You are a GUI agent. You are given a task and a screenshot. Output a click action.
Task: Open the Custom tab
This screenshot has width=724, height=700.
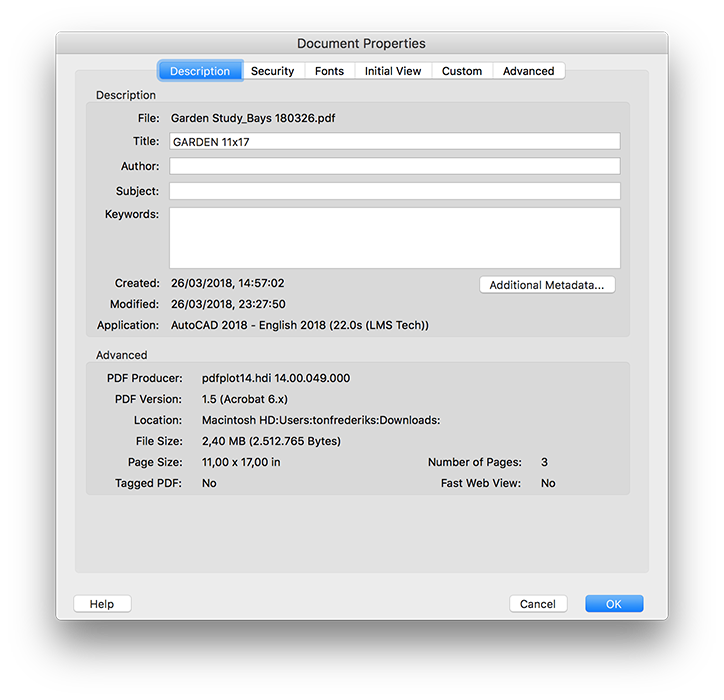pos(462,71)
